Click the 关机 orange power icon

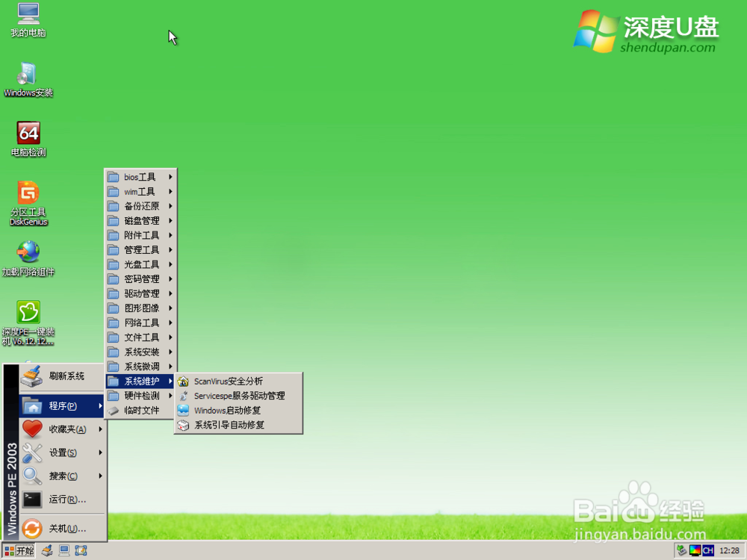(x=32, y=529)
